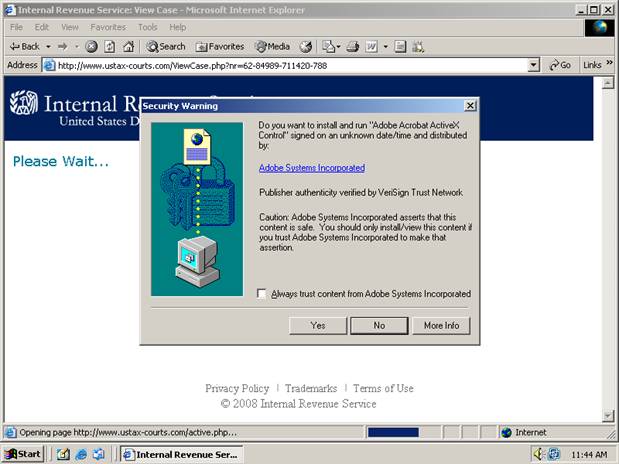Open the Tools menu
The image size is (619, 464).
point(148,27)
